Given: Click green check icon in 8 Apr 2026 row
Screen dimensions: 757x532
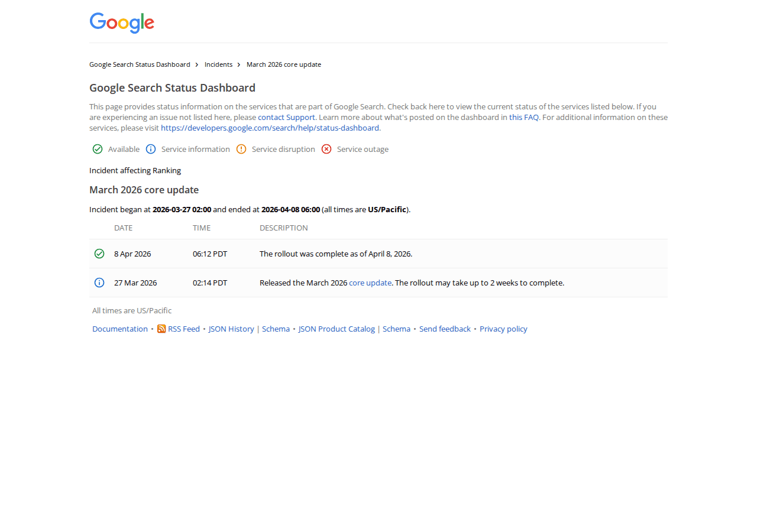Looking at the screenshot, I should click(x=99, y=254).
